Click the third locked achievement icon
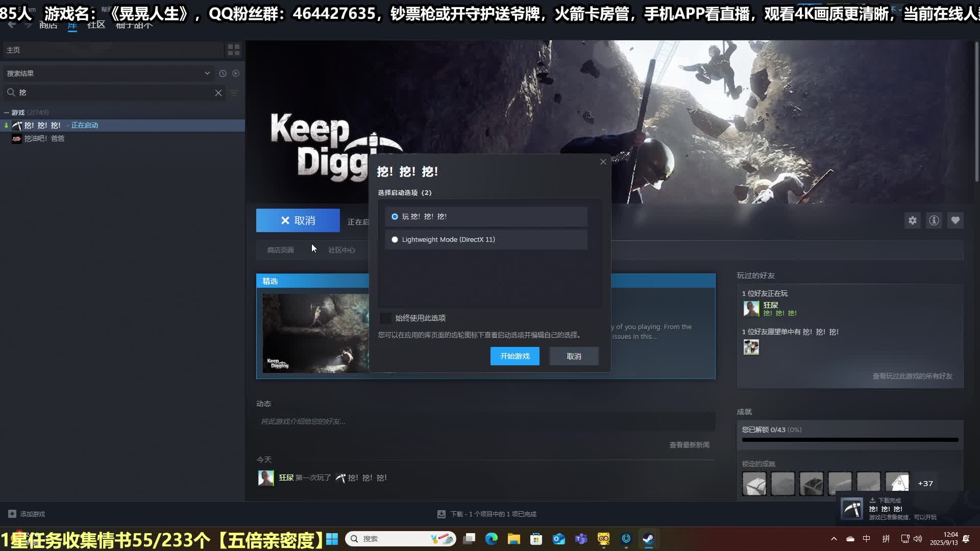This screenshot has height=551, width=980. tap(812, 484)
